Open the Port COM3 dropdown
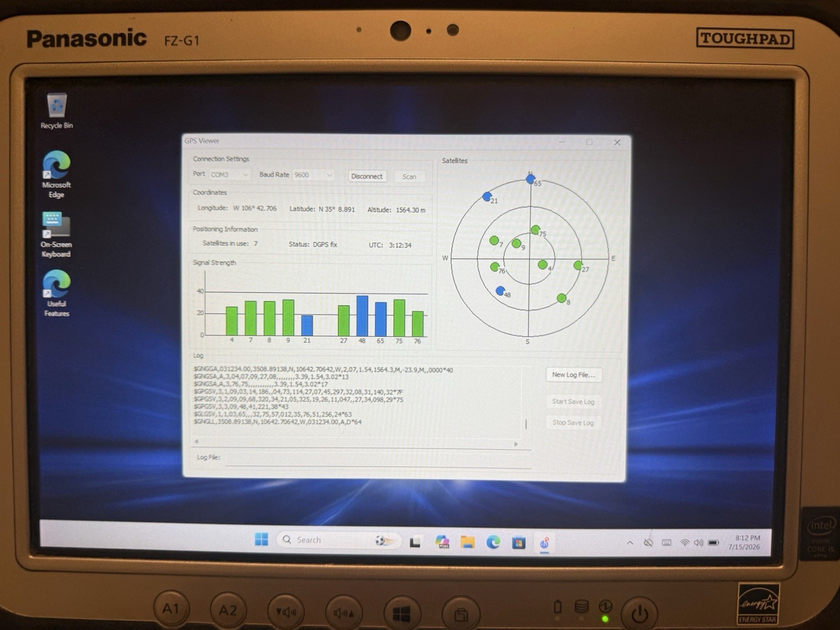Image resolution: width=840 pixels, height=630 pixels. click(230, 175)
